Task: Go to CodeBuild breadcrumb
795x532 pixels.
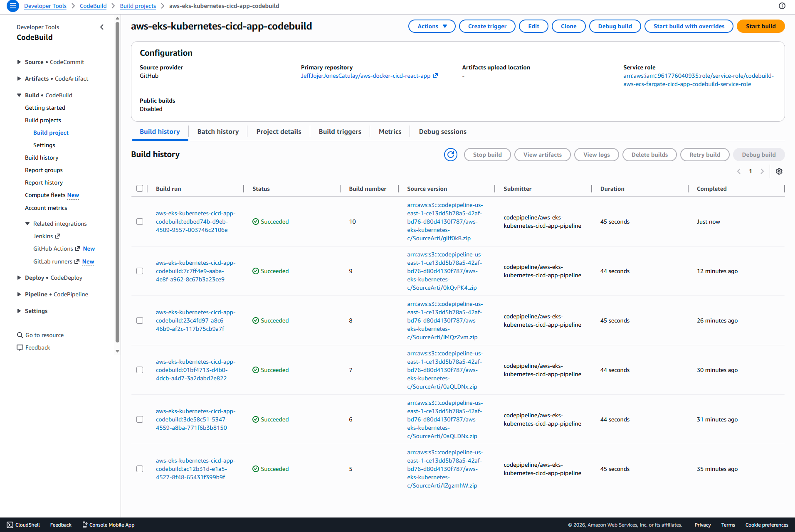Action: [93, 6]
